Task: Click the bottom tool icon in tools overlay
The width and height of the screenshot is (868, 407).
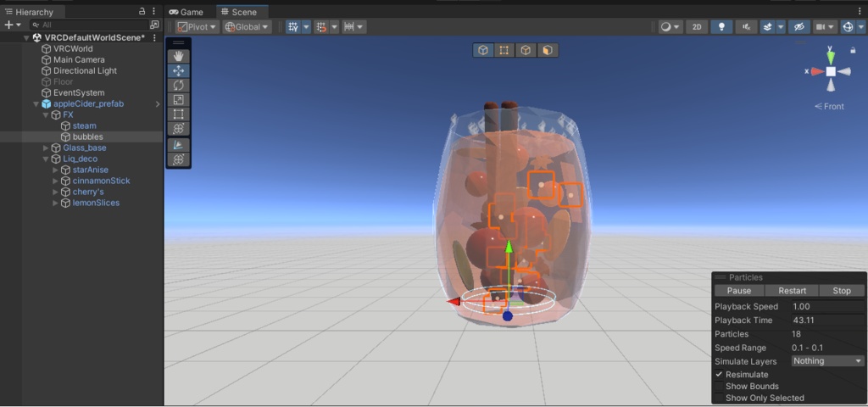Action: [x=178, y=159]
